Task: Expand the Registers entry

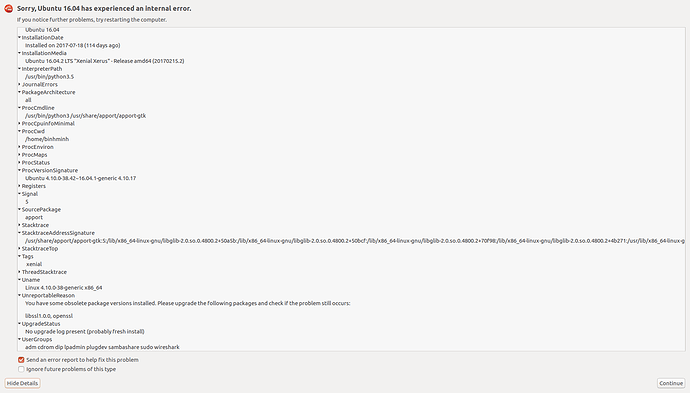Action: point(19,186)
